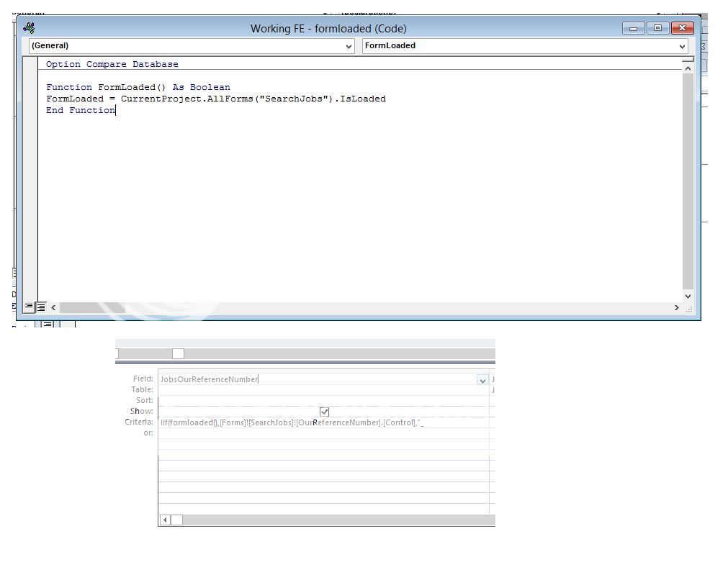
Task: Switch to Procedure View in the code window
Action: [27, 307]
